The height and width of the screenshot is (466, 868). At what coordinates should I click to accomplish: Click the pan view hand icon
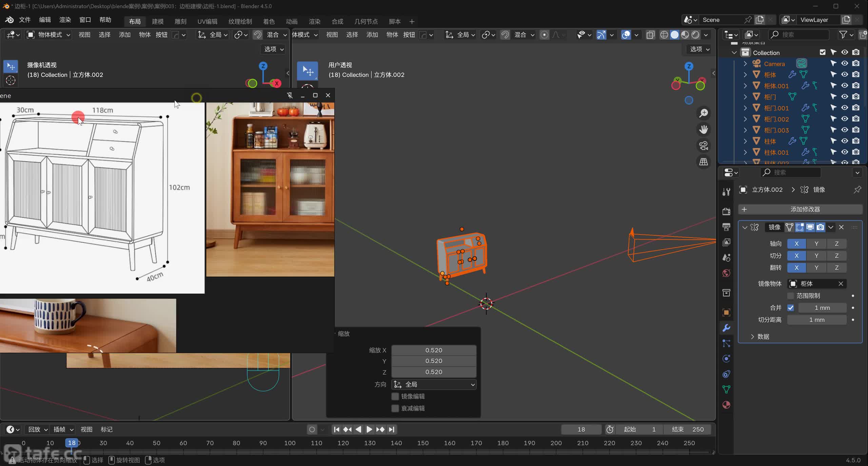704,129
